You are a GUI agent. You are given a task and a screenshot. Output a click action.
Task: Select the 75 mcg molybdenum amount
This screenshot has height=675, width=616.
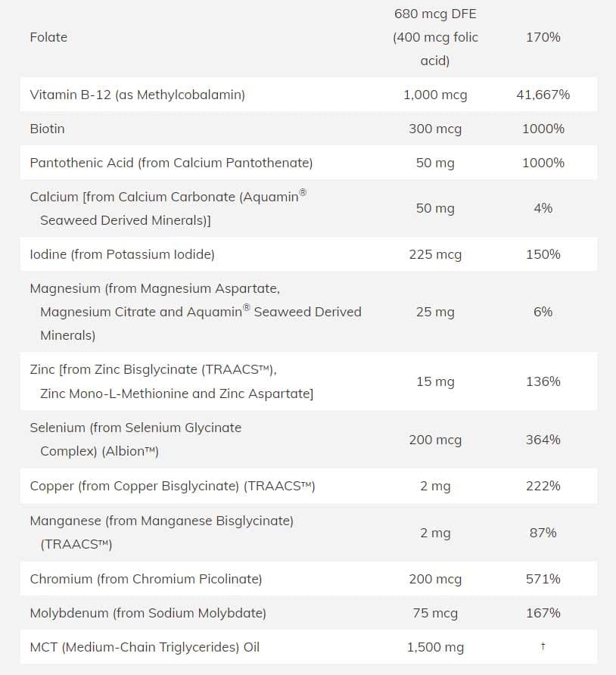(x=435, y=613)
